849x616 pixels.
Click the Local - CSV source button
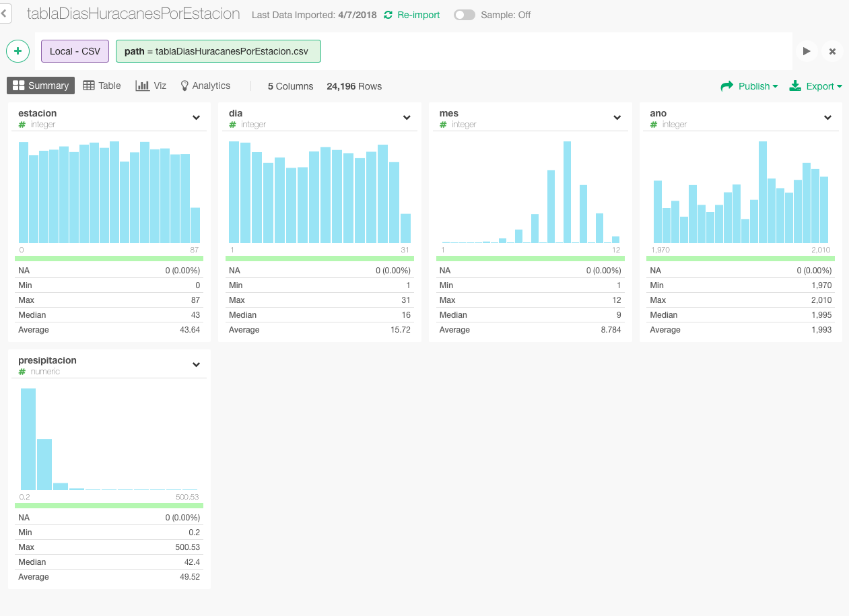pos(75,51)
